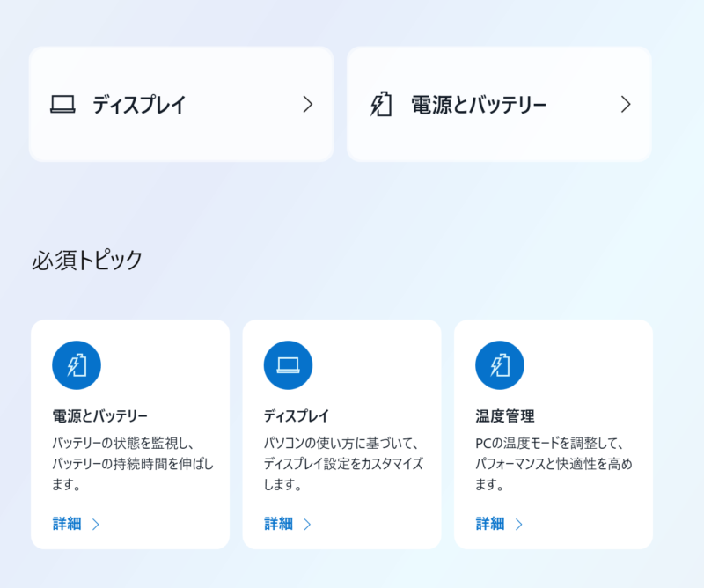704x588 pixels.
Task: Select the 電源とバッテリー label in the top card
Action: (479, 106)
